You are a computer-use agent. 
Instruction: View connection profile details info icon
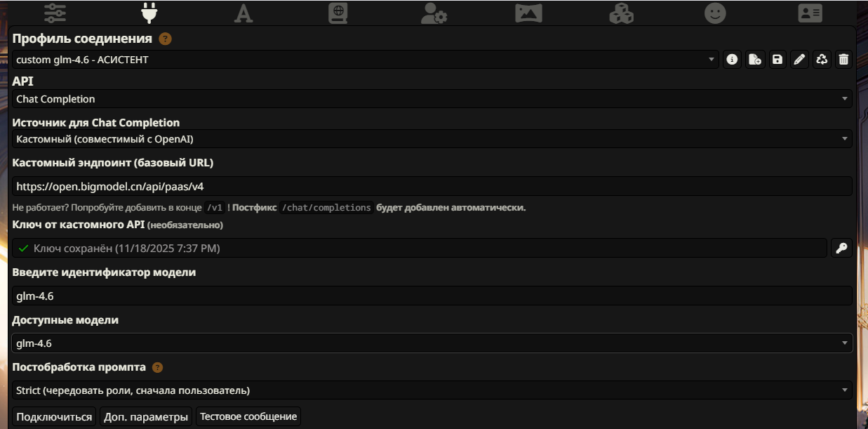tap(733, 60)
